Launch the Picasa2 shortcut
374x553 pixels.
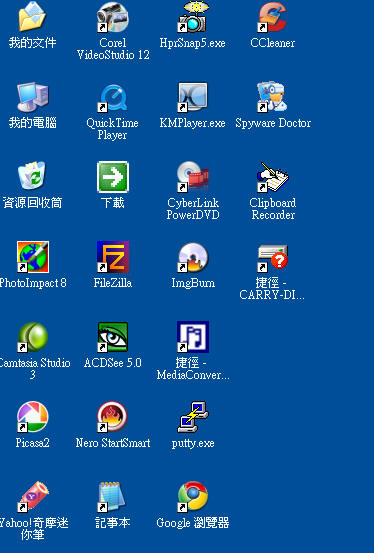point(32,417)
